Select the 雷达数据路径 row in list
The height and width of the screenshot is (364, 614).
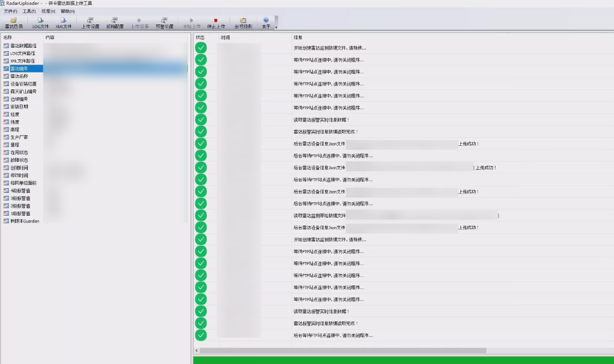pos(23,46)
